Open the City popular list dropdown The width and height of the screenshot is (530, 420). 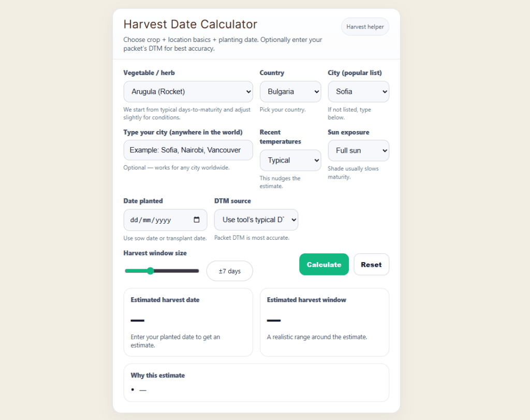pos(358,92)
